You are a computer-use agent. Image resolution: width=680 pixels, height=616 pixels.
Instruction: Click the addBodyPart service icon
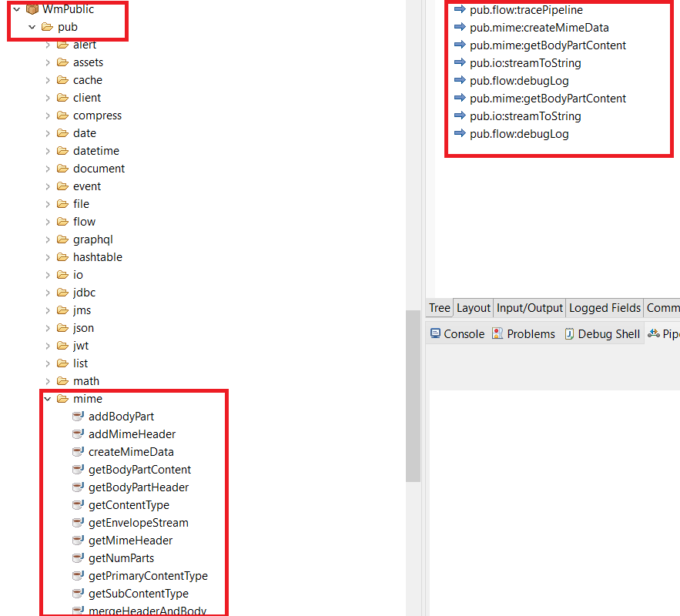[x=78, y=417]
